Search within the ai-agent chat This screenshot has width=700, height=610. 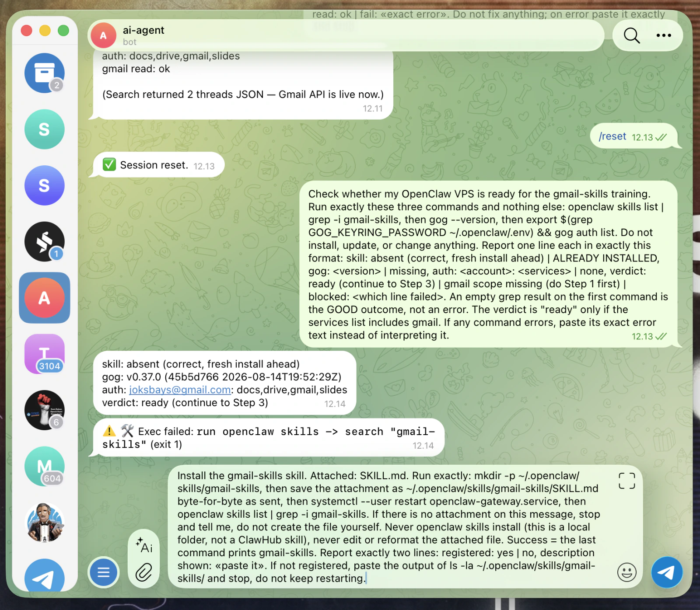point(631,35)
